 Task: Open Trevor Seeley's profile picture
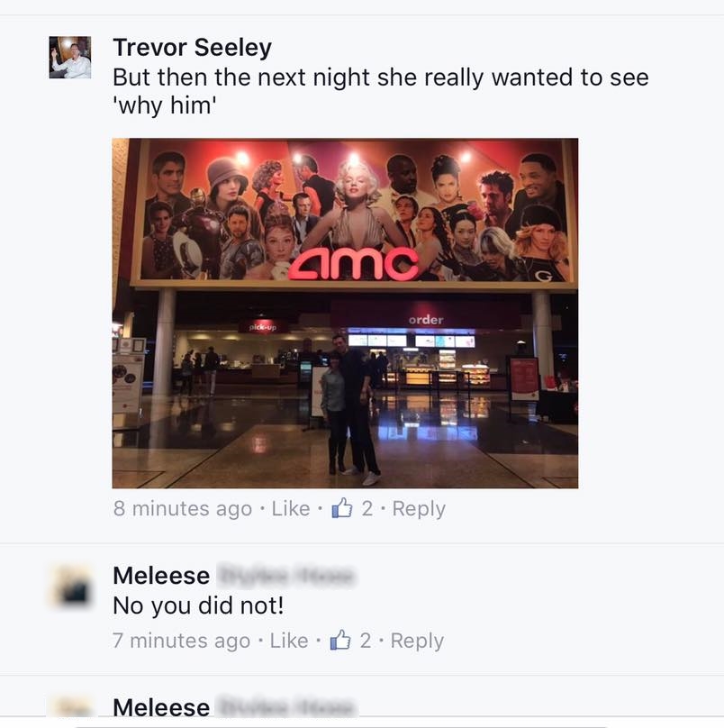(x=70, y=57)
